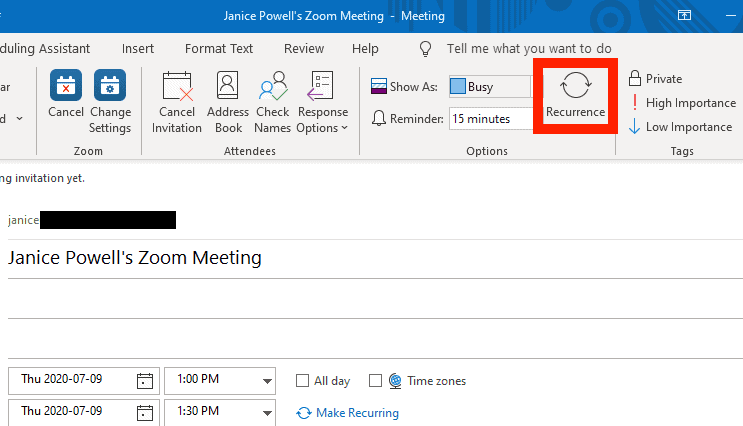Click the Show As status icon
Screen dimensions: 743x426
coord(379,86)
